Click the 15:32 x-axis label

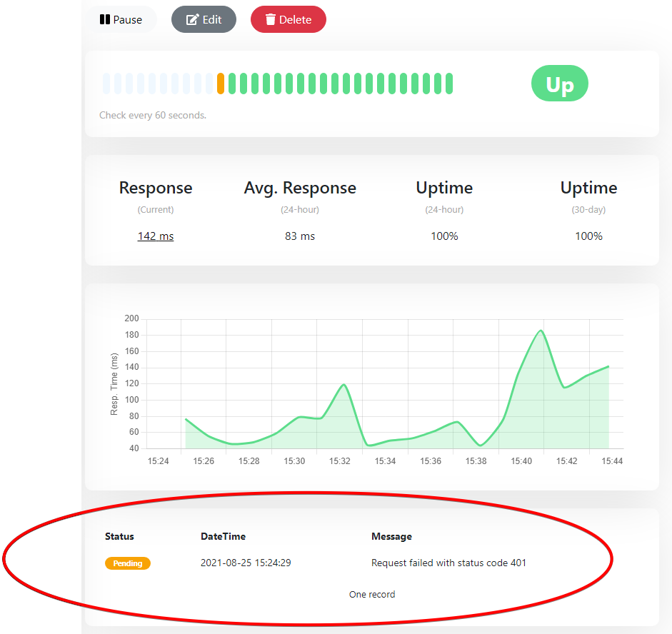tap(340, 461)
